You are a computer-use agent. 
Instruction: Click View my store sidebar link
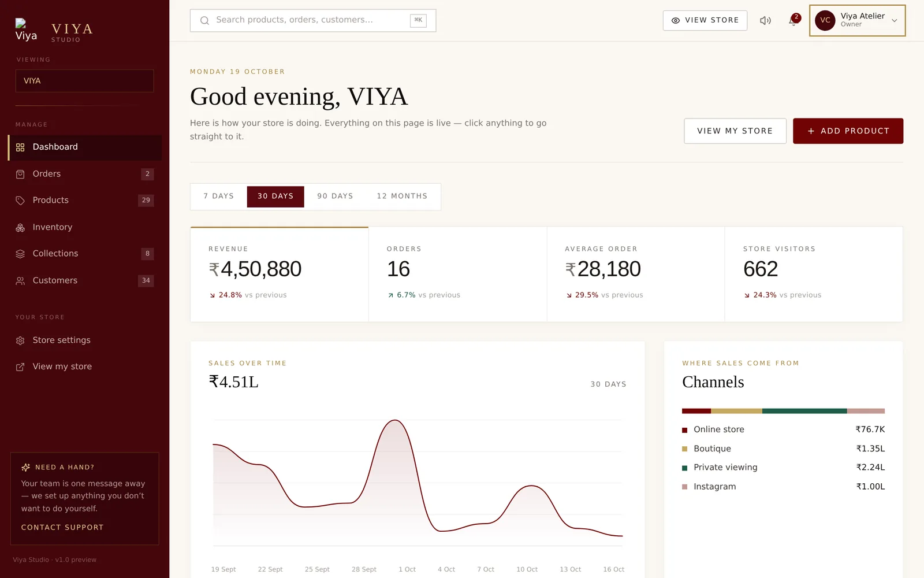tap(85, 367)
